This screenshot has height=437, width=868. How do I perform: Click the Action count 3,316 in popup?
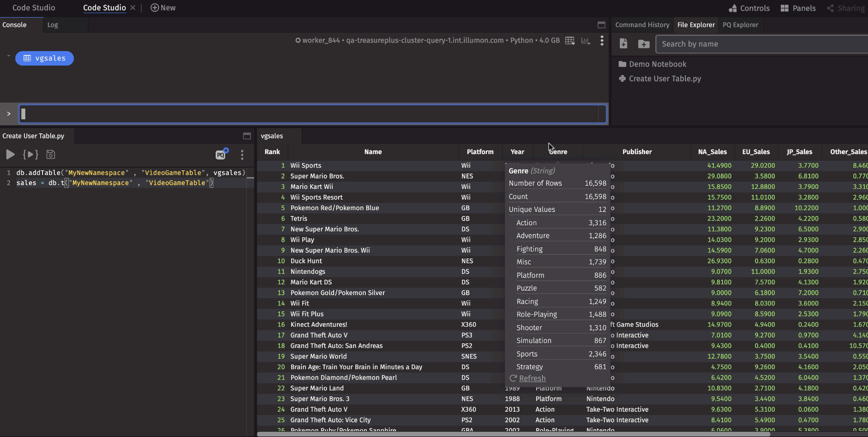(x=597, y=223)
